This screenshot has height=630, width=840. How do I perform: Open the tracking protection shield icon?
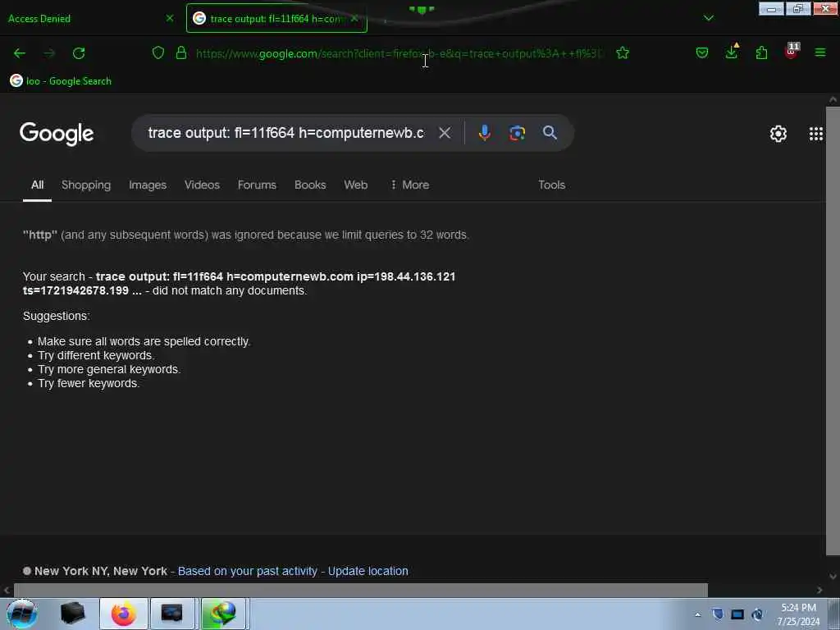[158, 52]
